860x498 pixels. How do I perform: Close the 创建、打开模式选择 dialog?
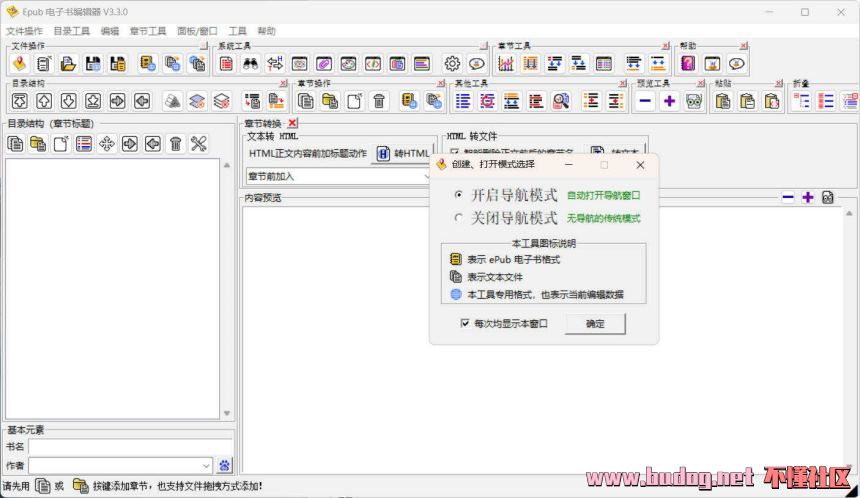(640, 165)
